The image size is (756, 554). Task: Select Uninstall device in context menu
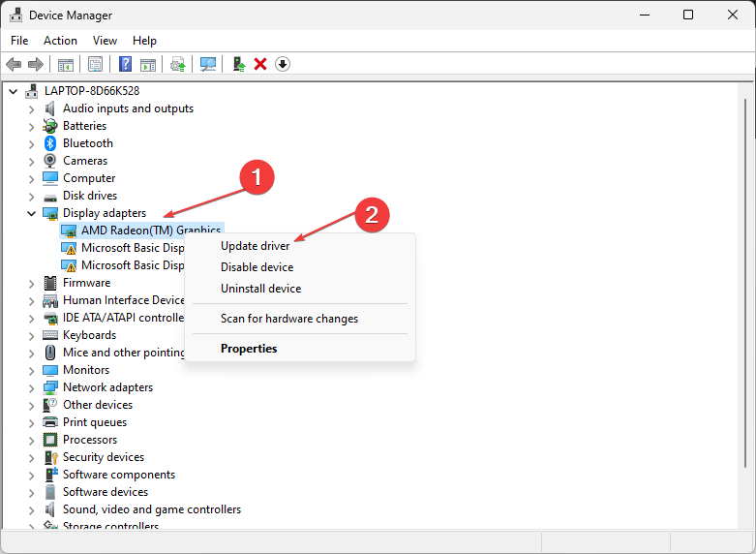[x=300, y=289]
